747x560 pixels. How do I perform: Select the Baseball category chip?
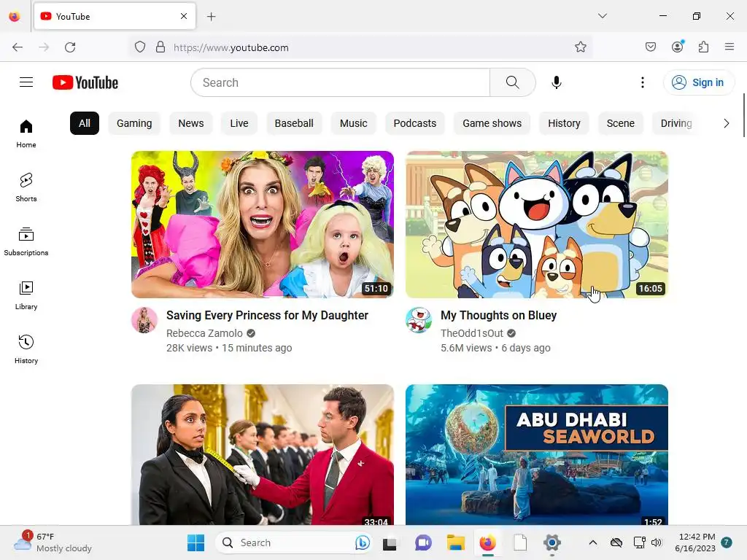[294, 123]
